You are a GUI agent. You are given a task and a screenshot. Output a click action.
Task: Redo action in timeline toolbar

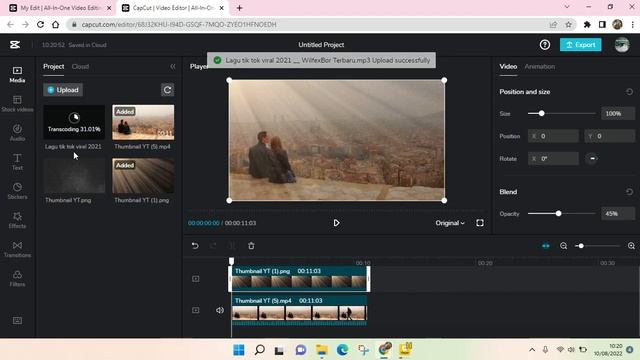tap(213, 246)
